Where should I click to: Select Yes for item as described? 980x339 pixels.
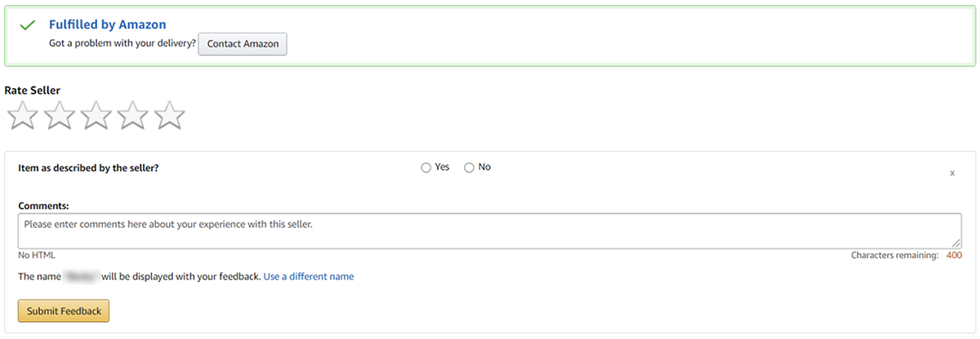click(425, 167)
